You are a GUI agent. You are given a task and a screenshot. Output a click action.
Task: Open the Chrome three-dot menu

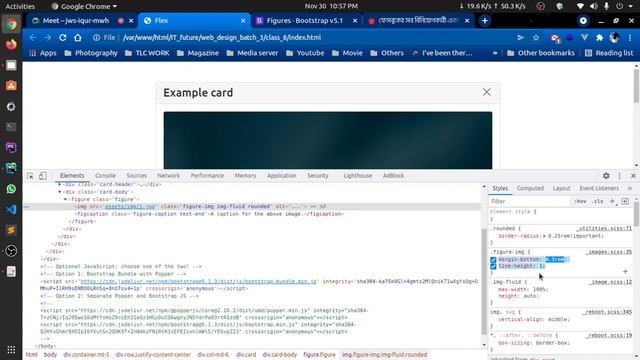coord(630,38)
